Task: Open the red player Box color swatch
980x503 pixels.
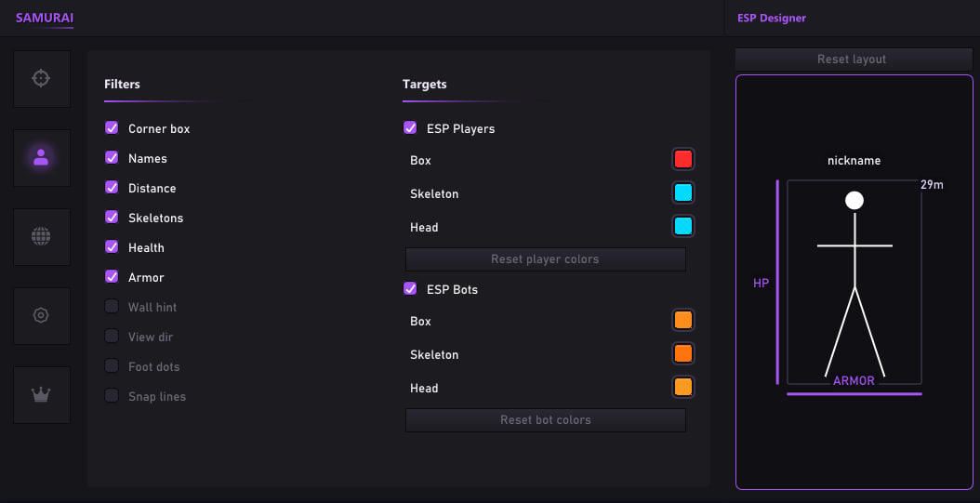Action: pyautogui.click(x=683, y=159)
